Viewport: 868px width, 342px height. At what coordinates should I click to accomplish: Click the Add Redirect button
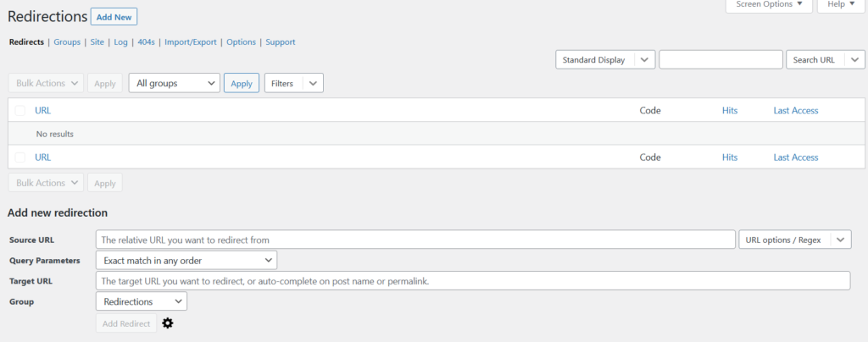click(126, 323)
